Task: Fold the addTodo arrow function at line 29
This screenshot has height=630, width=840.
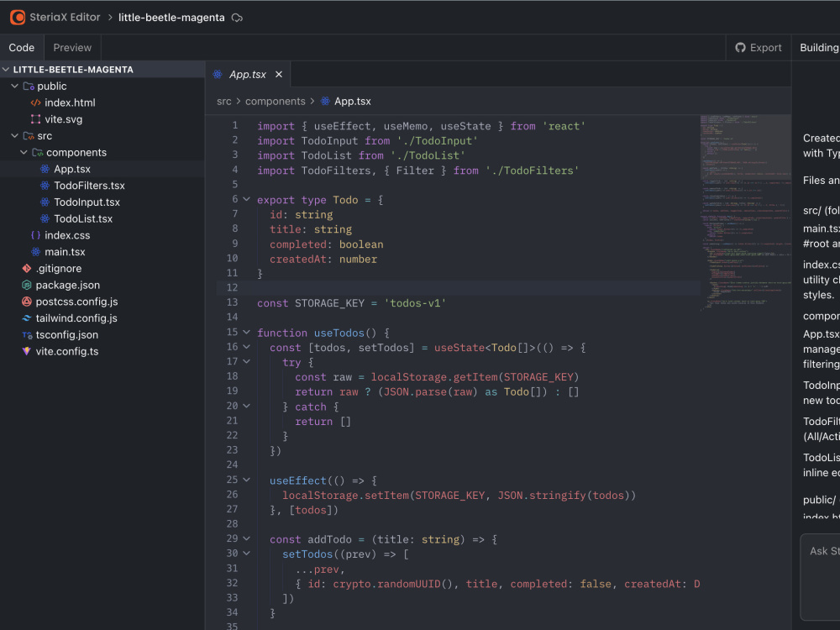Action: (246, 539)
